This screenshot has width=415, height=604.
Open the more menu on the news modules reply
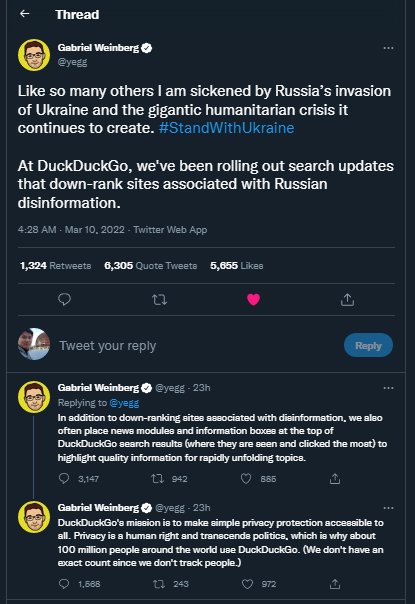[x=388, y=388]
